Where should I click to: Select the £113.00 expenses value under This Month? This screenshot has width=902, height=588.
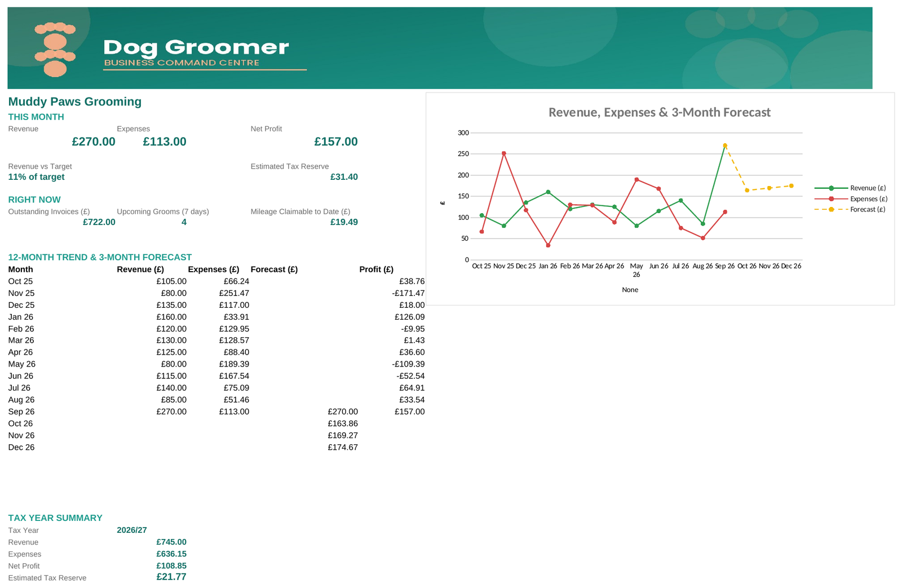pos(165,142)
